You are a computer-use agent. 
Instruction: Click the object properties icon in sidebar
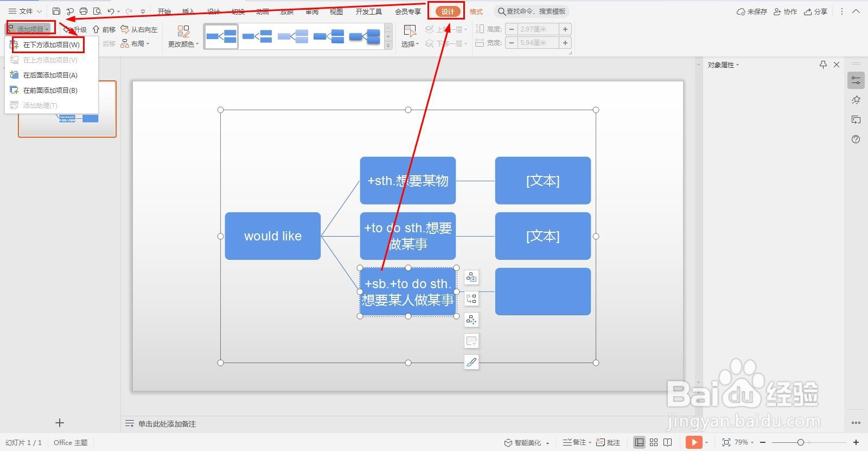[856, 80]
